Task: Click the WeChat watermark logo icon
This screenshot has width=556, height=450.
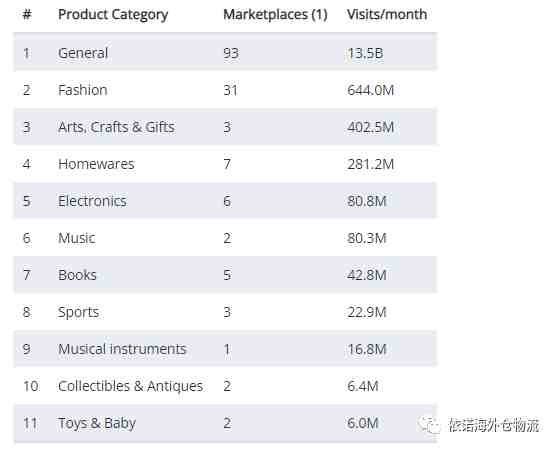Action: point(429,425)
